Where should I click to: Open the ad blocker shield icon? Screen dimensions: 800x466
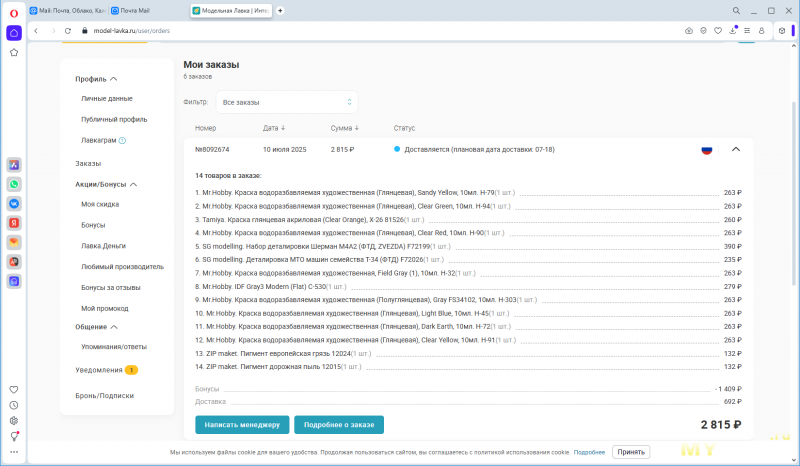(703, 31)
